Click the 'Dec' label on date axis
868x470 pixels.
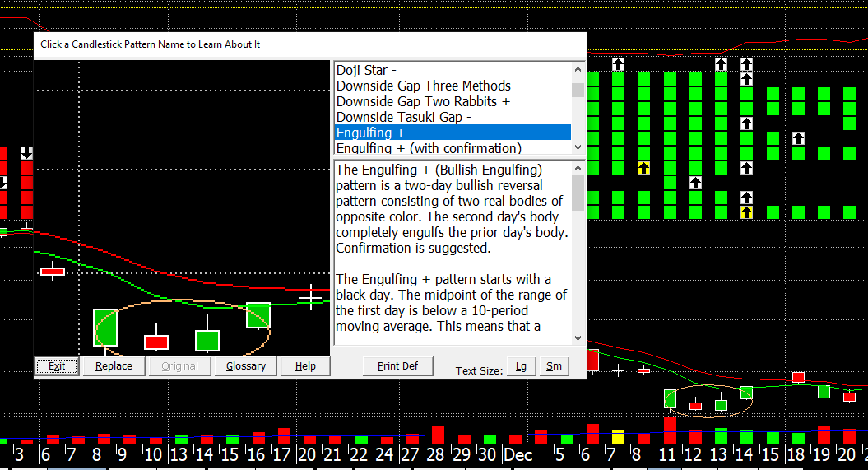[518, 455]
